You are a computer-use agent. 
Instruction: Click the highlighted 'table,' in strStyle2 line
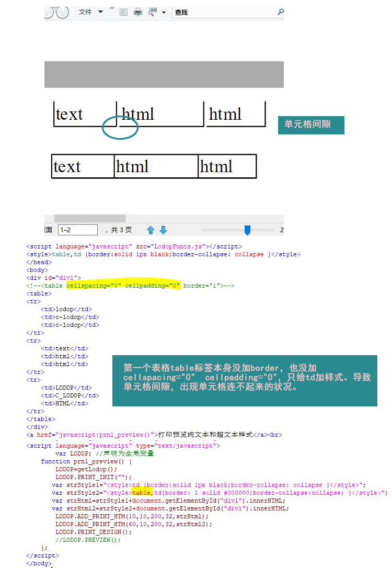pyautogui.click(x=142, y=493)
